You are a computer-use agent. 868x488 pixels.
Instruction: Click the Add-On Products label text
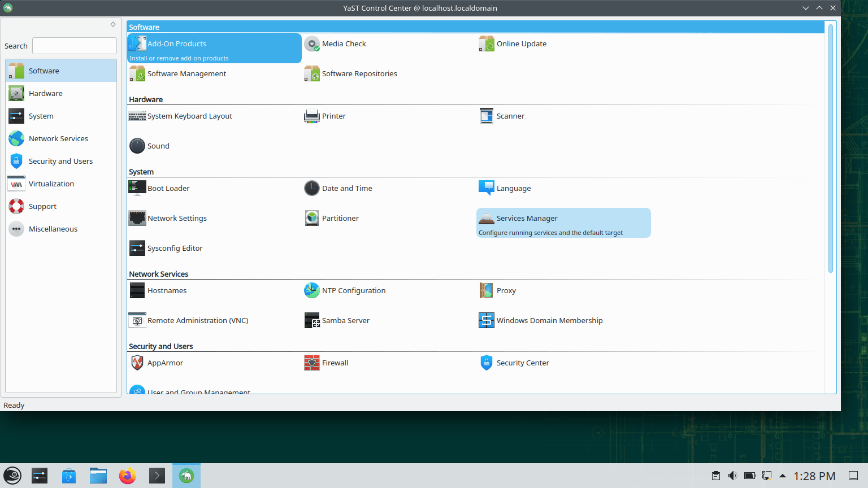177,43
